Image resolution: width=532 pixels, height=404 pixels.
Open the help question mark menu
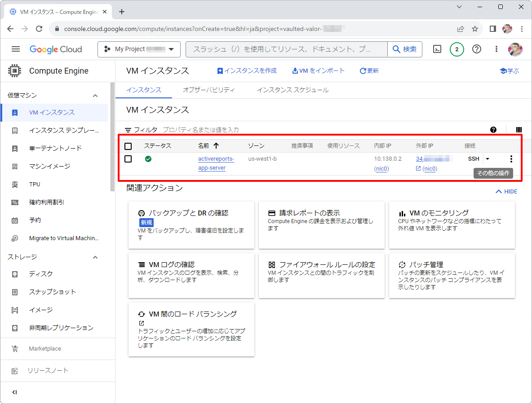pos(477,49)
